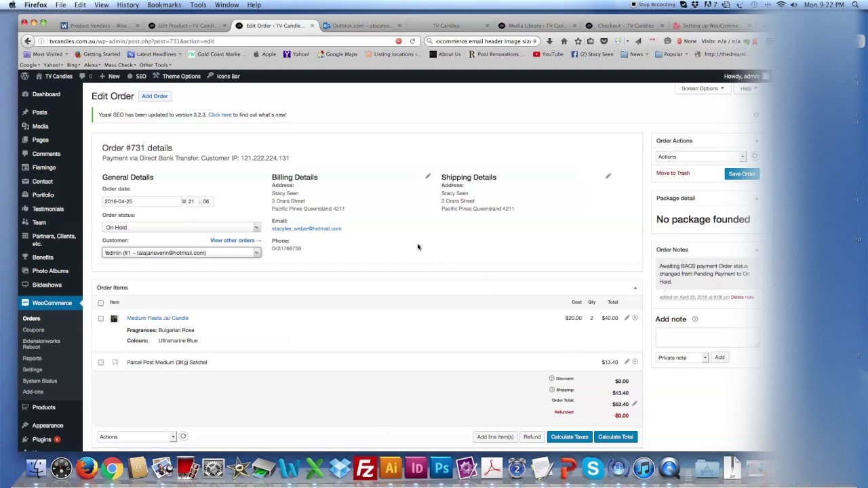Open Coupons in WooCommerce submenu
The image size is (868, 488).
[x=34, y=330]
